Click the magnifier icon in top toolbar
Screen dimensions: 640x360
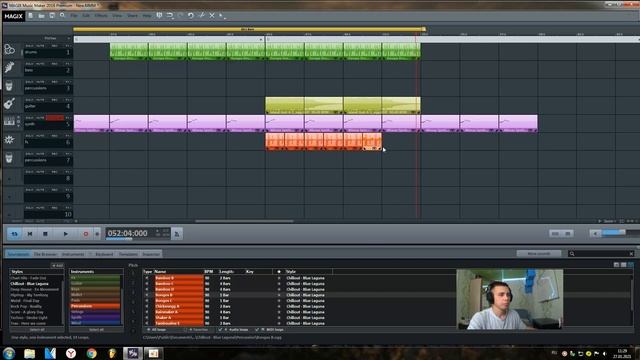62,16
